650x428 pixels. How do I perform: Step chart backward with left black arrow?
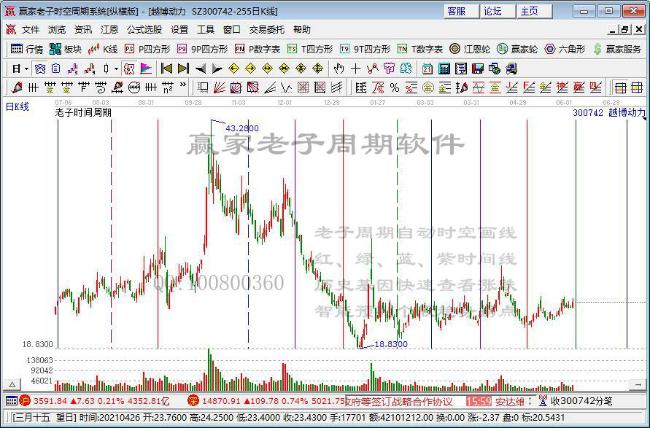click(200, 68)
